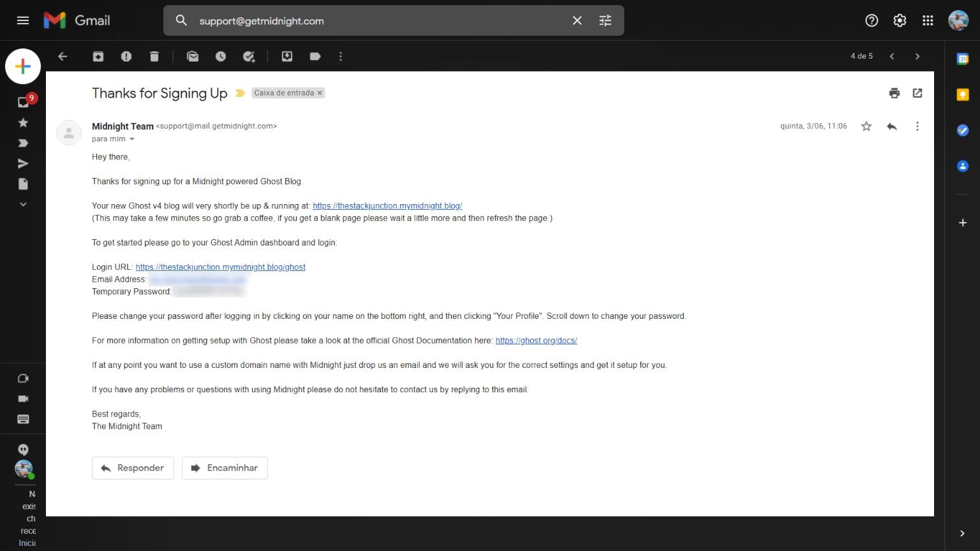The image size is (980, 551).
Task: Click the Compose plus button
Action: point(23,66)
